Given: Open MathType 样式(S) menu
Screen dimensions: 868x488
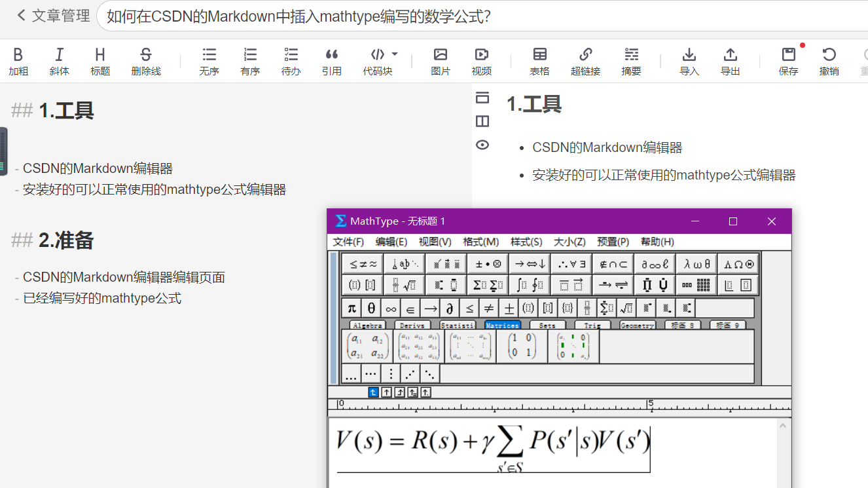Looking at the screenshot, I should point(526,242).
